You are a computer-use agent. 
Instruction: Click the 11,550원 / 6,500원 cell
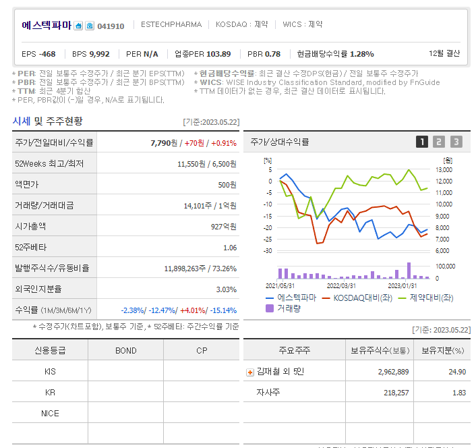point(168,164)
